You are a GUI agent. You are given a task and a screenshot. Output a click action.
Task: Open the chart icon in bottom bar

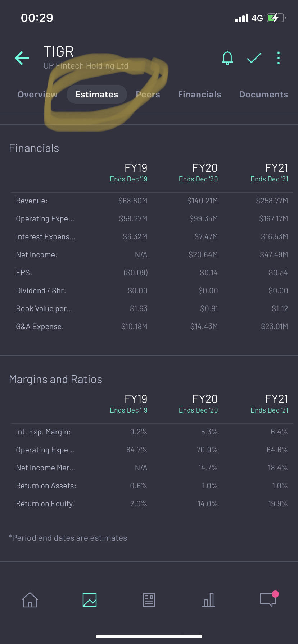tap(90, 600)
